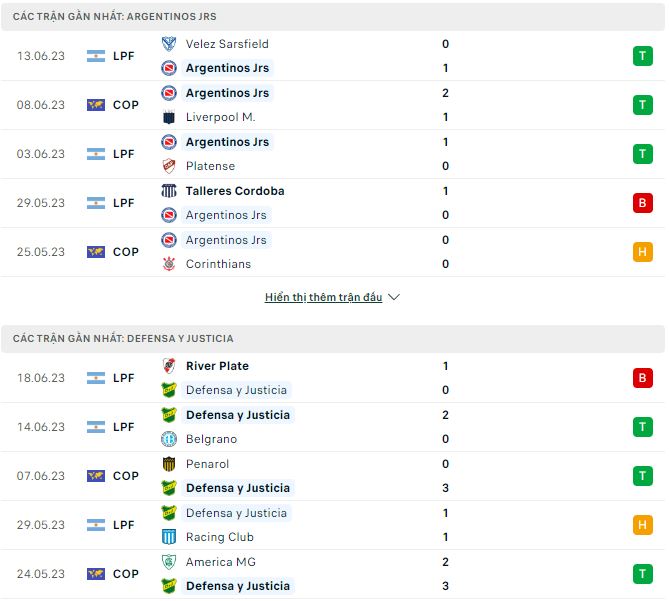Click the Penarol team crest icon
Image resolution: width=669 pixels, height=601 pixels.
pyautogui.click(x=169, y=464)
